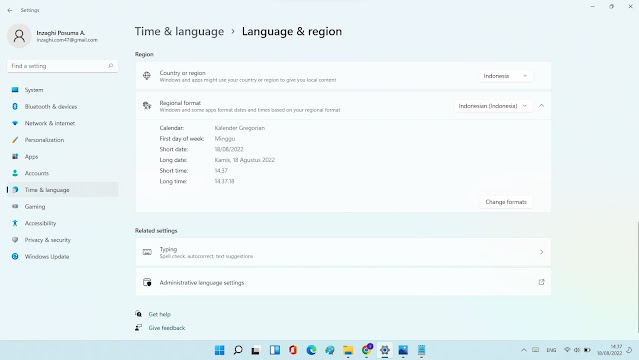Screen dimensions: 639x360
Task: Open File Explorer from the taskbar
Action: pyautogui.click(x=348, y=350)
